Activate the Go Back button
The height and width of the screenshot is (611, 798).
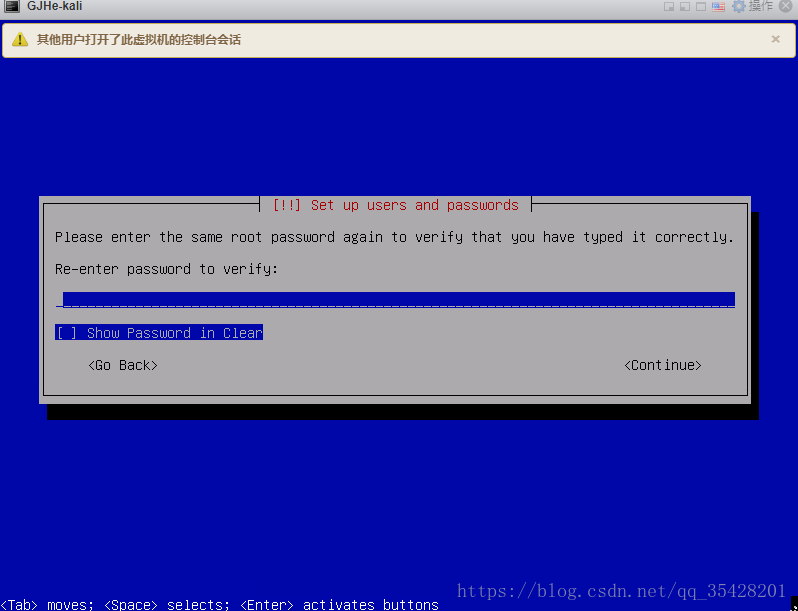[123, 365]
